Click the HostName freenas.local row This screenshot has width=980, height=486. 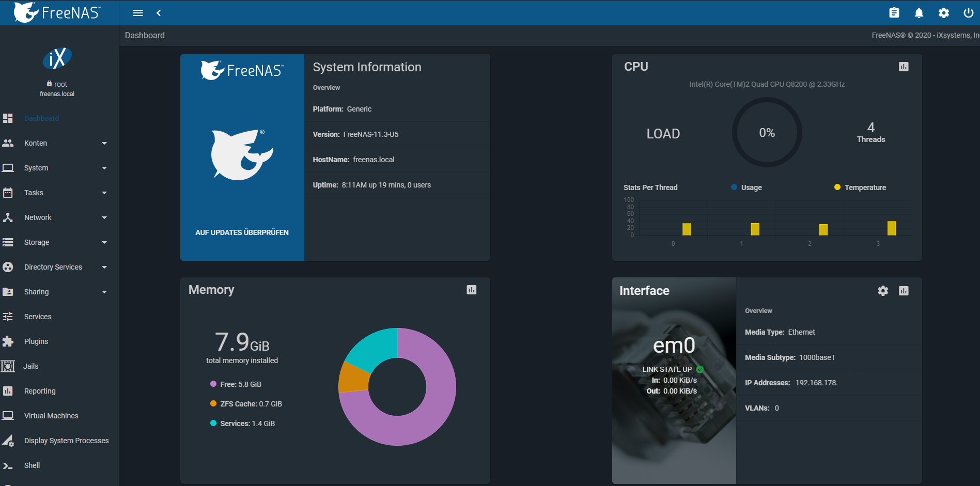(397, 160)
